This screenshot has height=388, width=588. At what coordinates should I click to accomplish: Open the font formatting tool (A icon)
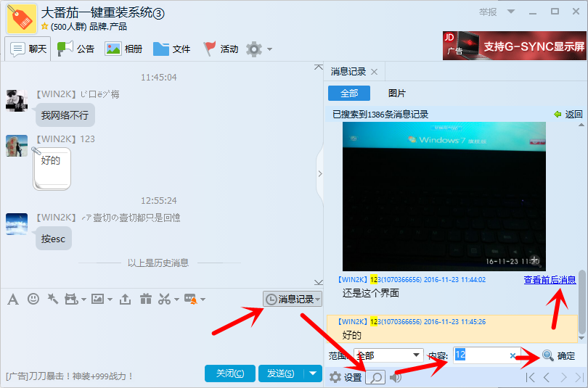click(13, 300)
